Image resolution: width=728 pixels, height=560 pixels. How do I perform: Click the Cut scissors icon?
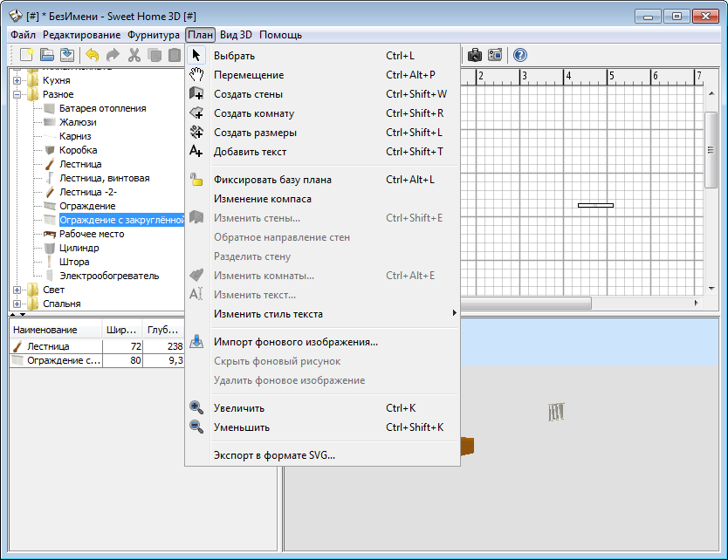pos(134,55)
